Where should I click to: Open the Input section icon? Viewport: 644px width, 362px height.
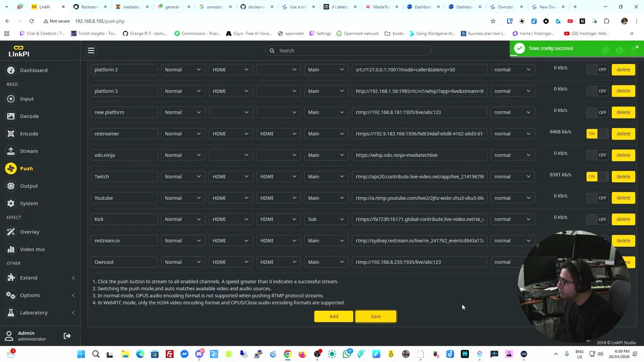coord(11,99)
